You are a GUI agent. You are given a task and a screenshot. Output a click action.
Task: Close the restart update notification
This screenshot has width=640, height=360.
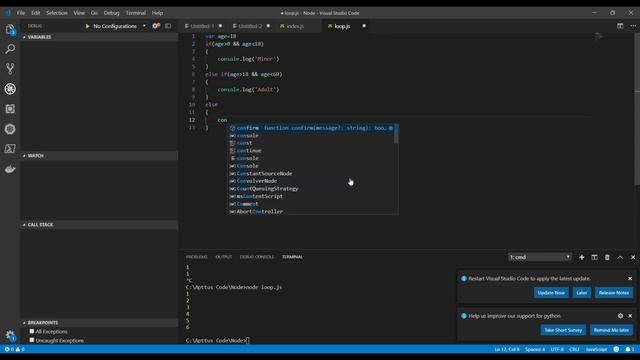(630, 278)
